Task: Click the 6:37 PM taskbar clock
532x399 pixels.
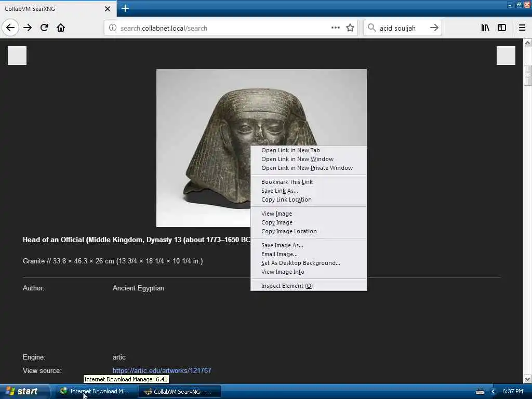Action: click(x=512, y=392)
